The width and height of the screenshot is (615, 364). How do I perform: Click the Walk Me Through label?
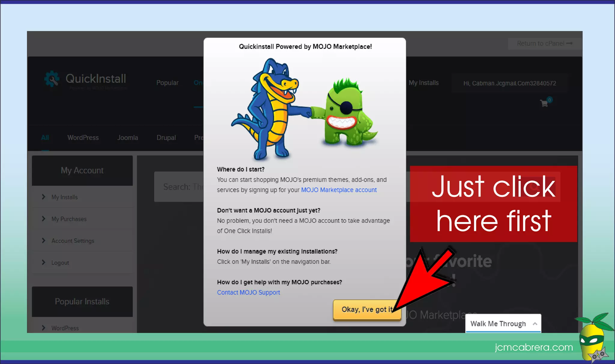498,324
